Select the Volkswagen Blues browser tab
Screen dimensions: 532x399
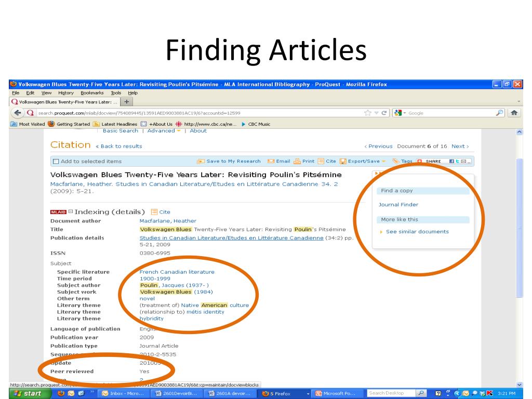click(64, 102)
